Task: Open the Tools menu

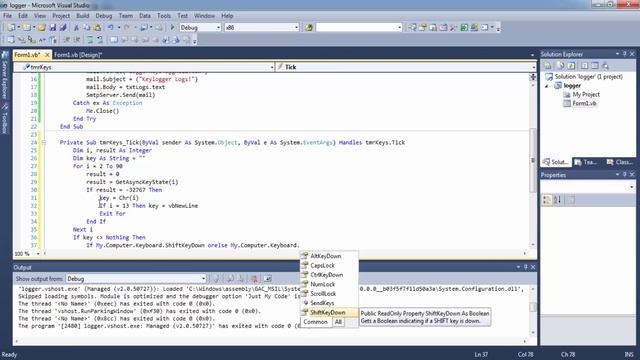Action: (164, 16)
